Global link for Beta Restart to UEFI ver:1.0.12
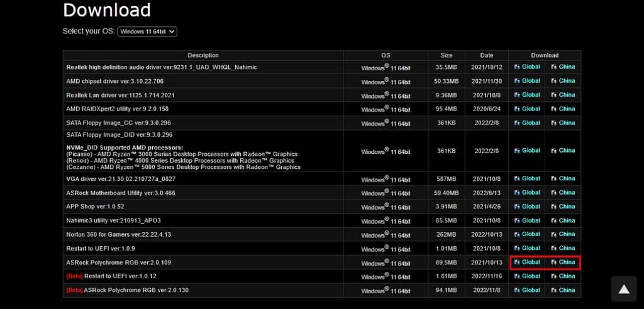The width and height of the screenshot is (644, 309). click(x=527, y=276)
